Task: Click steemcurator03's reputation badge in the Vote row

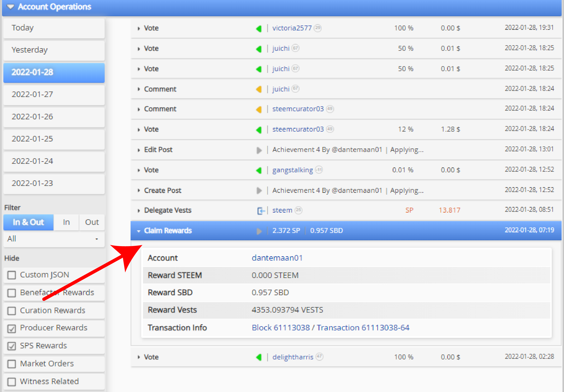Action: pos(330,129)
